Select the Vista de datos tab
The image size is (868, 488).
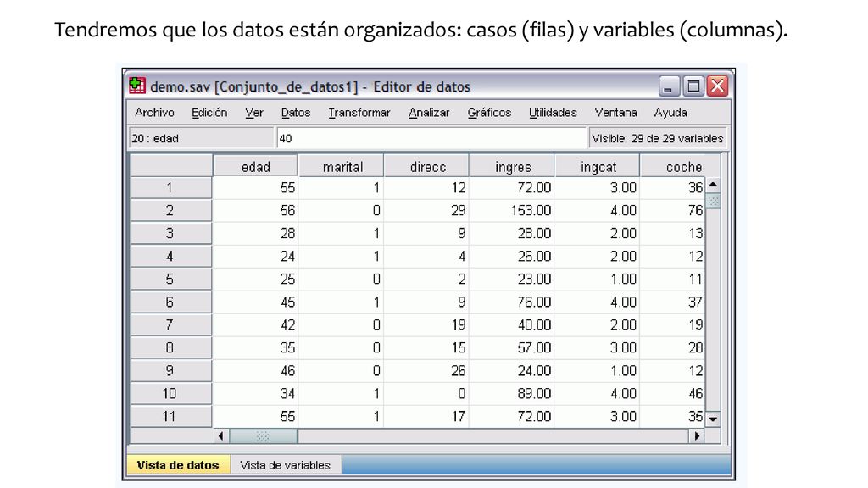[x=178, y=465]
